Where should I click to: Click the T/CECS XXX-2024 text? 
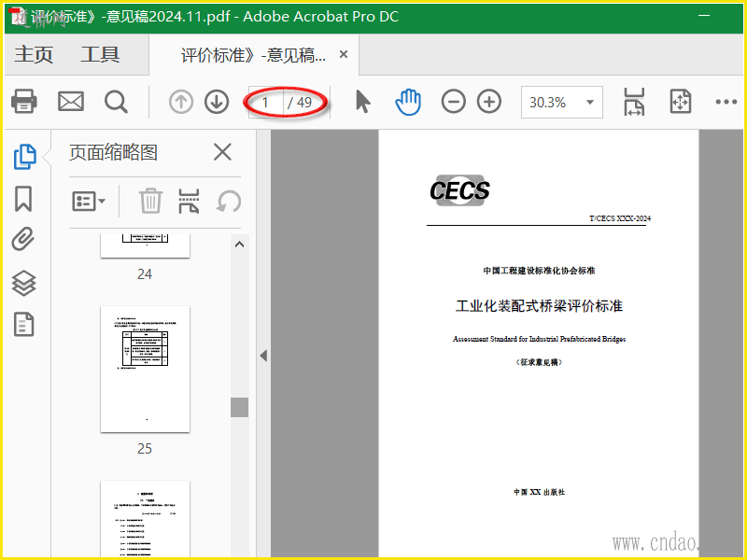point(620,218)
